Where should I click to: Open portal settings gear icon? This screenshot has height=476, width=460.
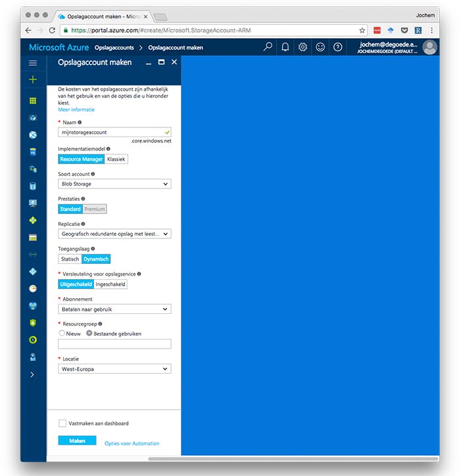click(x=303, y=47)
